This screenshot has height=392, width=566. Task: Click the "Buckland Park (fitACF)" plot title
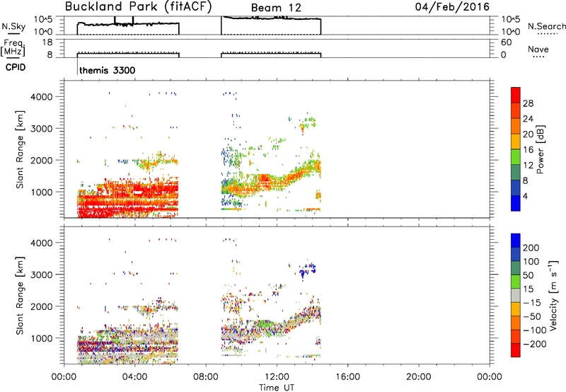pyautogui.click(x=138, y=7)
